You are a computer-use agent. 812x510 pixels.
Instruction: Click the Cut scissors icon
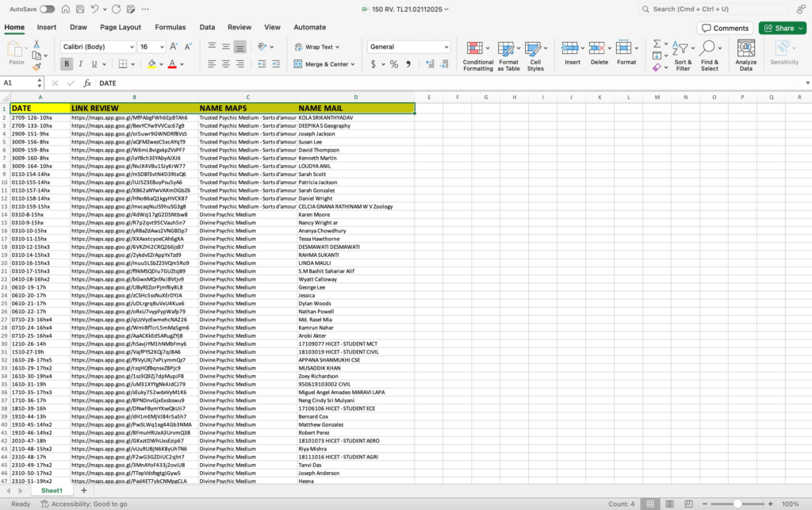pos(37,44)
